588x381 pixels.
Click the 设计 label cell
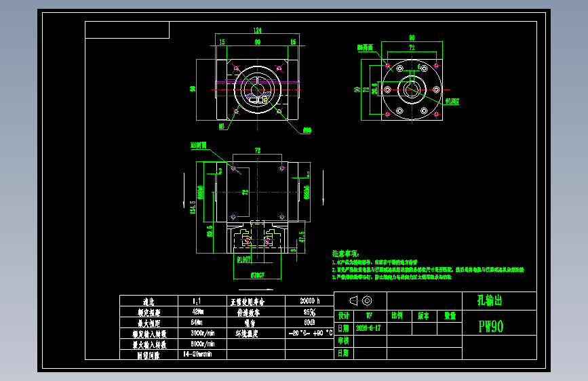pos(343,316)
